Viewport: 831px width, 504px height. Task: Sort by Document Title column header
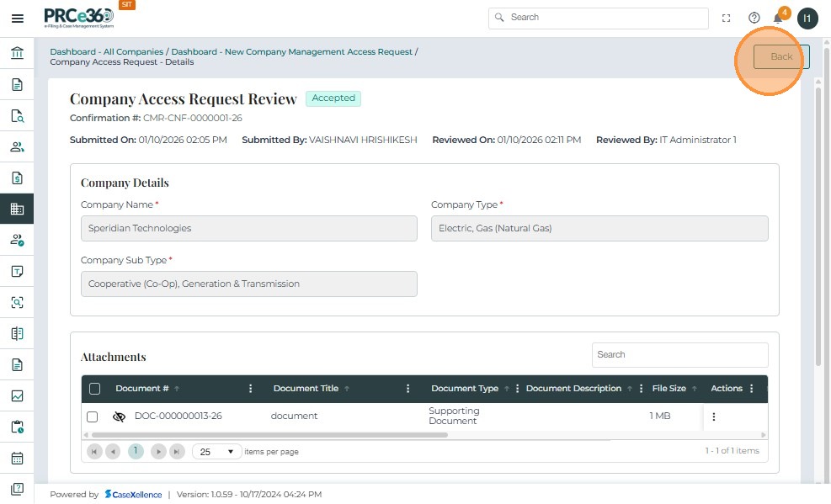[306, 389]
